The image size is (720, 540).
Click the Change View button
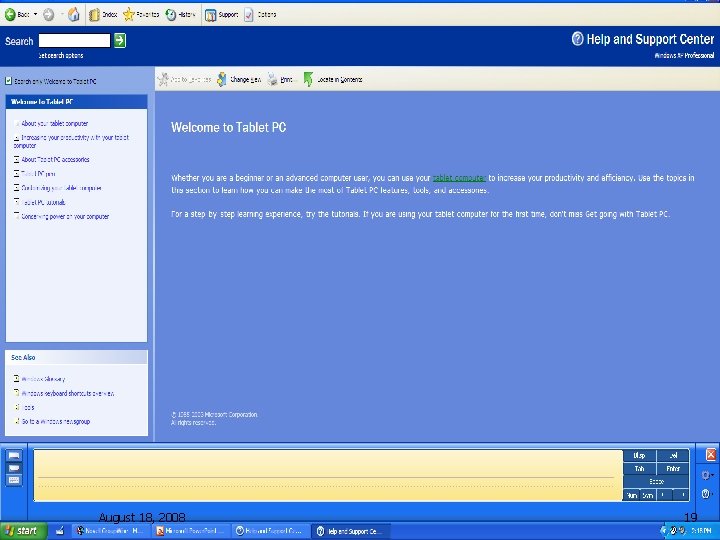click(x=239, y=79)
